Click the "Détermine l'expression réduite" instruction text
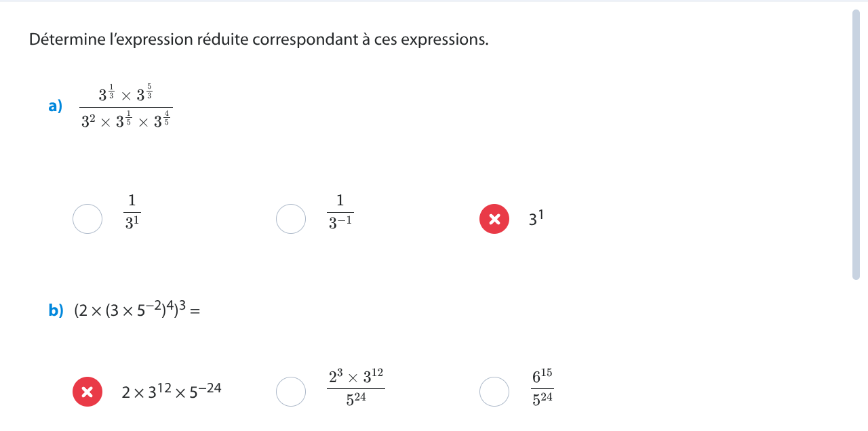 (258, 39)
